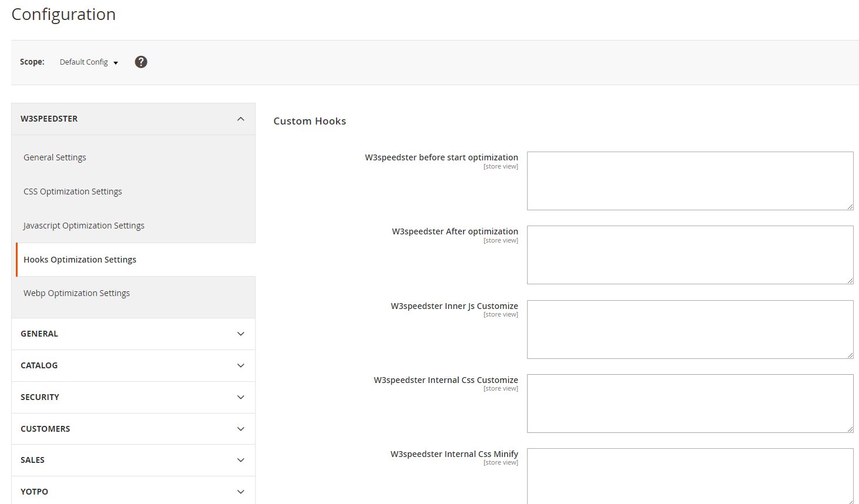The height and width of the screenshot is (504, 859).
Task: Go to Javascript Optimization Settings
Action: pos(84,226)
